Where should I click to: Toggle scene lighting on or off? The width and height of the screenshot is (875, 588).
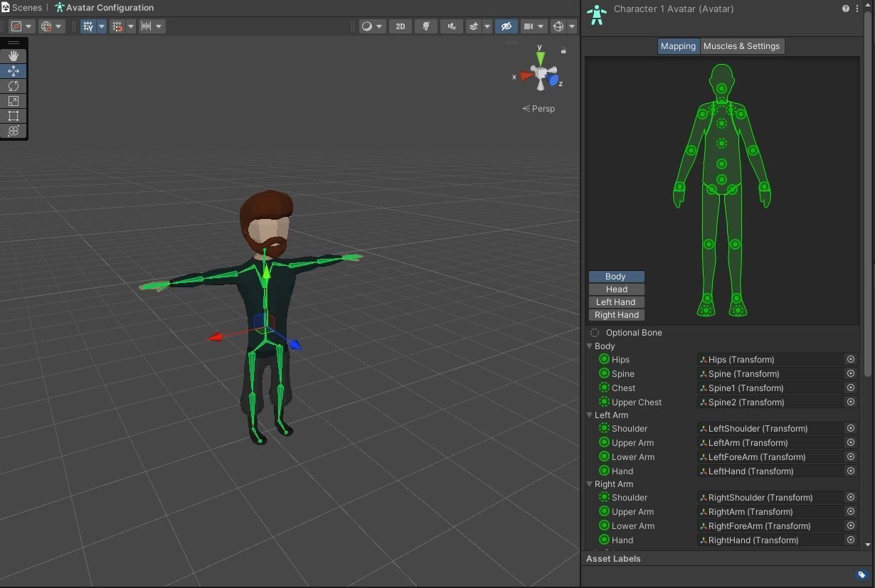coord(425,26)
